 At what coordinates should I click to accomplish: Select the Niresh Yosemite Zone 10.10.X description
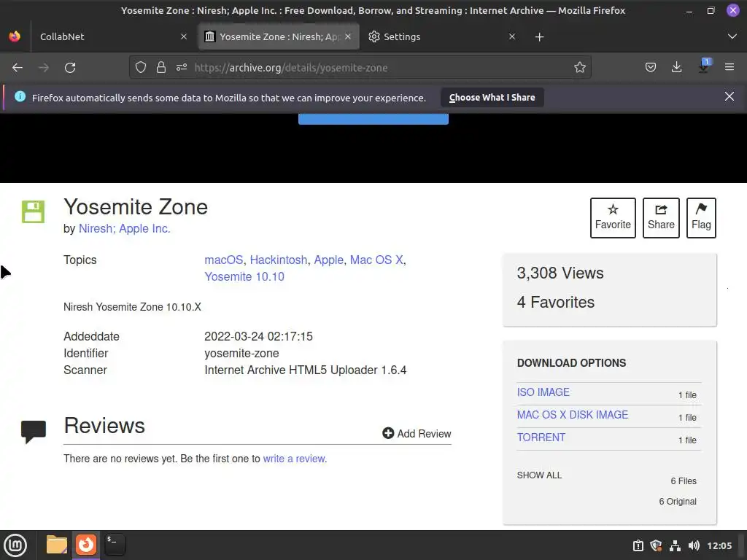(133, 307)
